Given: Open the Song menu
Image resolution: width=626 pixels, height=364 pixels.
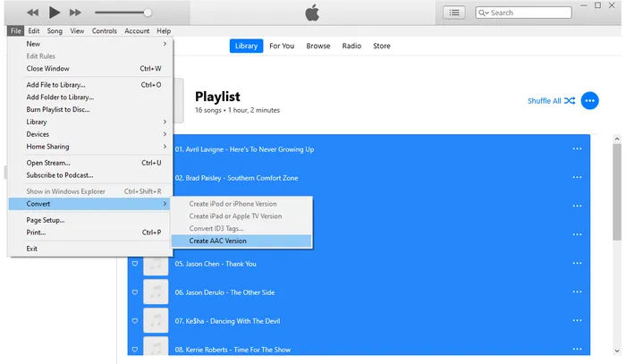Looking at the screenshot, I should point(55,30).
